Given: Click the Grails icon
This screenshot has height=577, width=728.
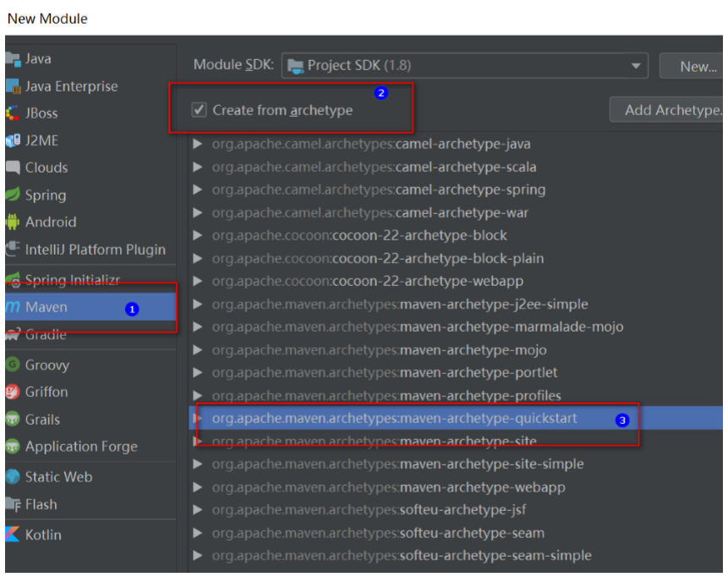Looking at the screenshot, I should (13, 420).
